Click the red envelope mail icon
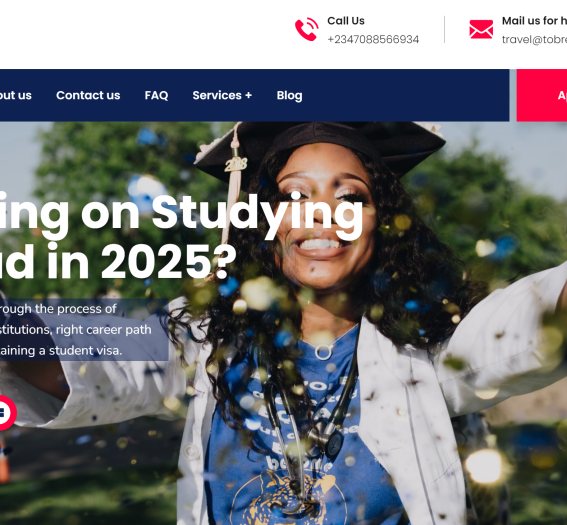The width and height of the screenshot is (567, 525). pyautogui.click(x=481, y=29)
